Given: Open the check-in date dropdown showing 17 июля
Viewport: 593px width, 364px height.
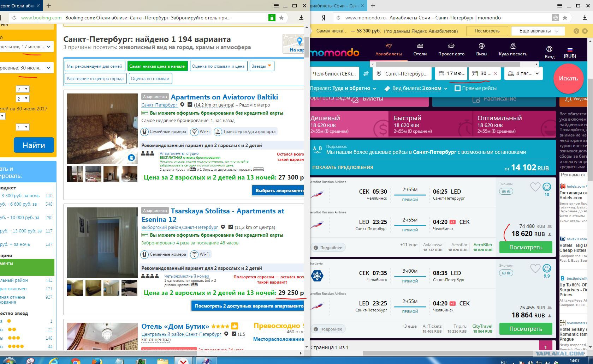Looking at the screenshot, I should [26, 47].
